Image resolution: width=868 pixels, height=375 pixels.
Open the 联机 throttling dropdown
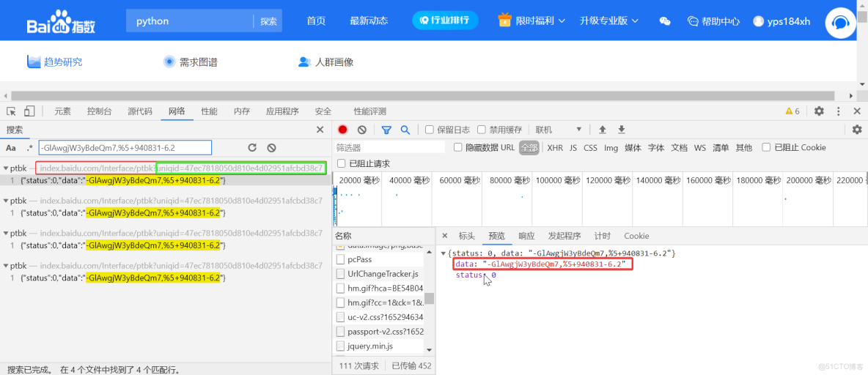[558, 130]
